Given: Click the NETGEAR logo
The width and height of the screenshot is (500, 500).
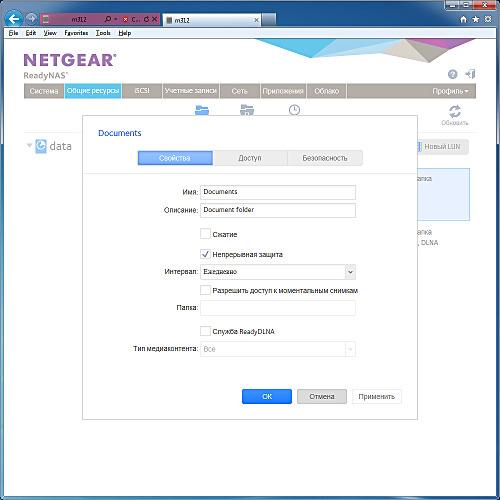Looking at the screenshot, I should [70, 60].
